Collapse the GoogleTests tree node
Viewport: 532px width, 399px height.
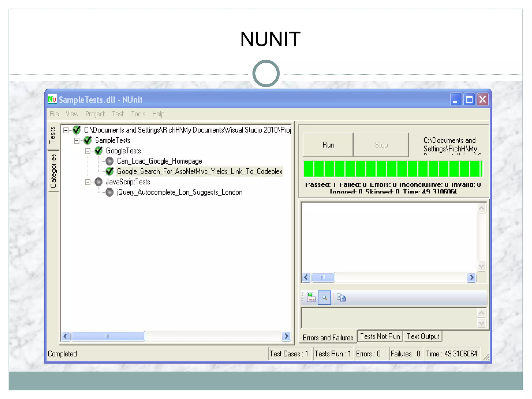click(x=88, y=151)
